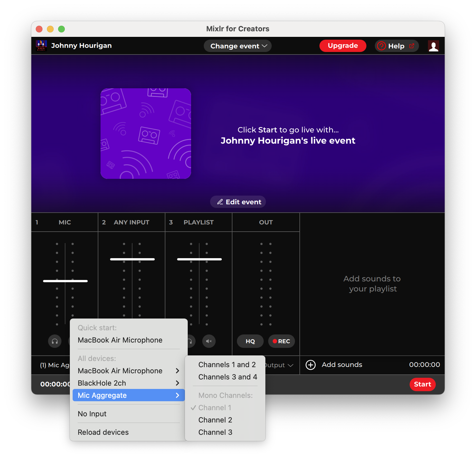Click the red Upgrade button
476x456 pixels.
tap(343, 46)
